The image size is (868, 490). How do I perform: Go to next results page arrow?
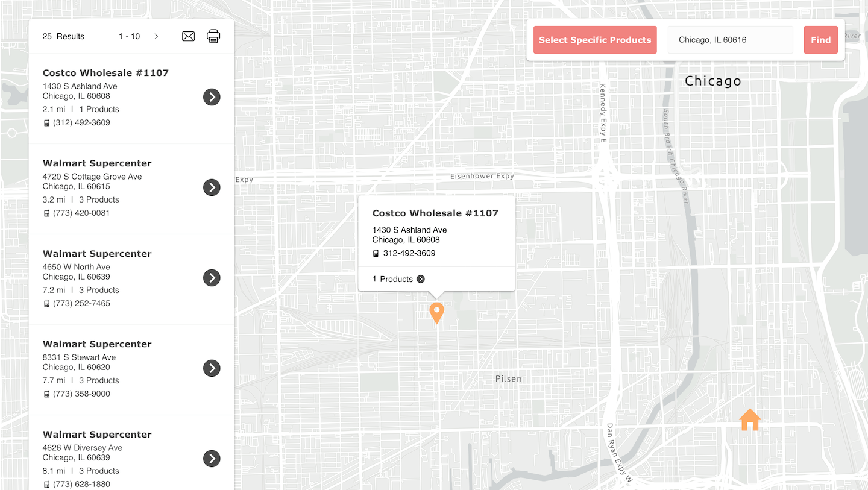(x=156, y=36)
